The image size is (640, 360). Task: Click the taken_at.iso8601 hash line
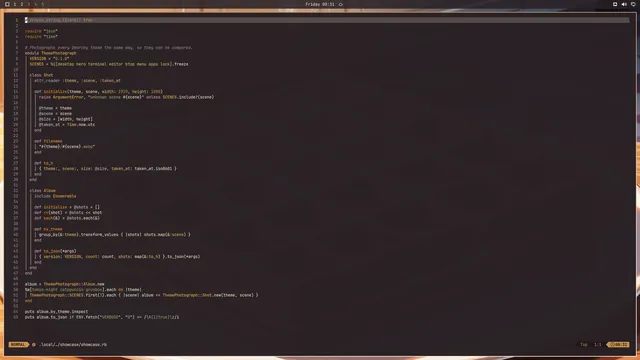(108, 169)
